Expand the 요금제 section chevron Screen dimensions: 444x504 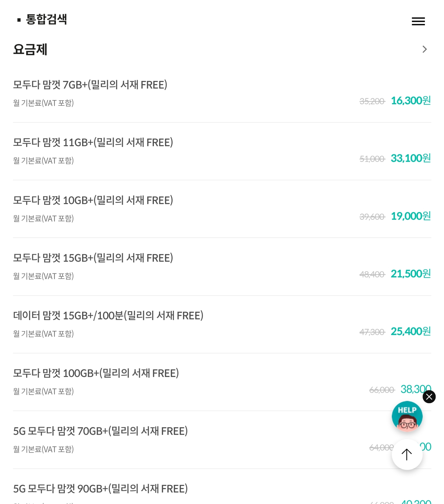425,49
